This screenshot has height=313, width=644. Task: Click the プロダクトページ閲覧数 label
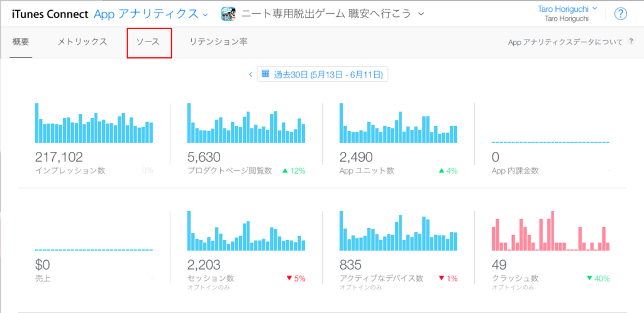pyautogui.click(x=230, y=171)
